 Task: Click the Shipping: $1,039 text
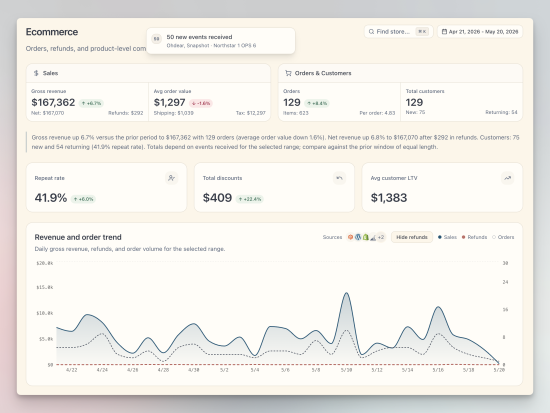click(x=174, y=113)
